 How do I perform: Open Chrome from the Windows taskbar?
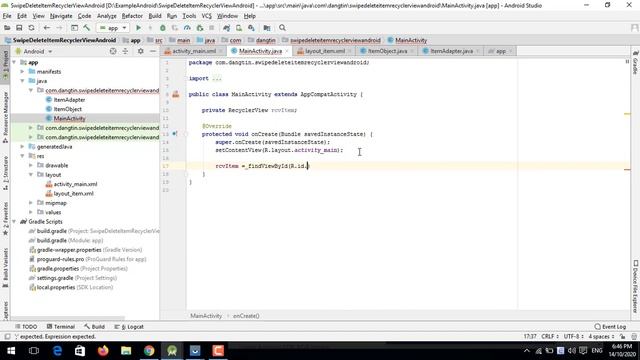coord(149,351)
